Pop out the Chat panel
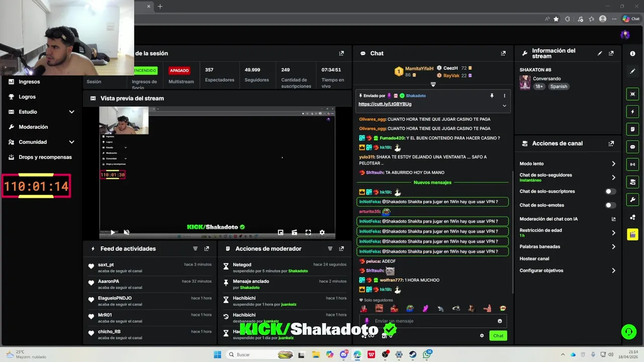Viewport: 644px width, 362px height. point(503,53)
